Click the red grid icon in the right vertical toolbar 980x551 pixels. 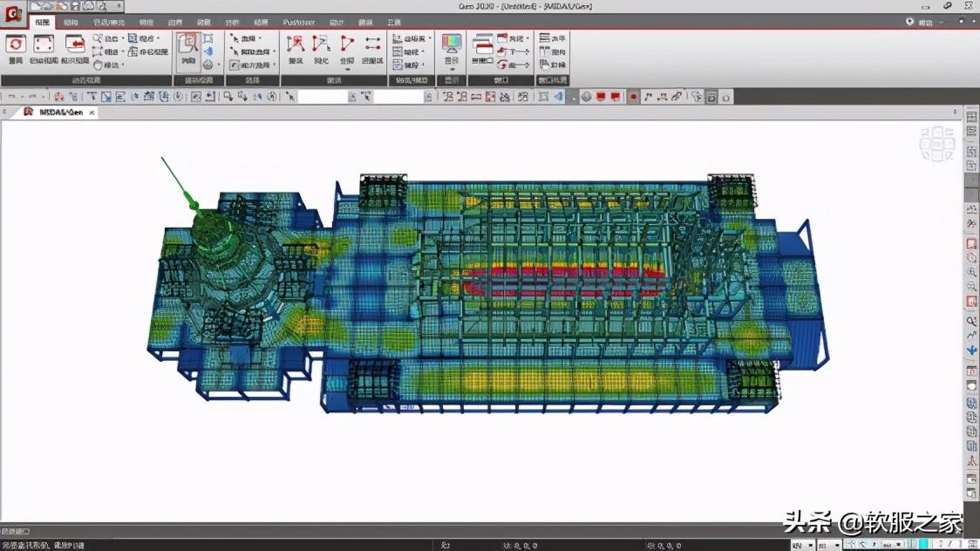(x=971, y=303)
